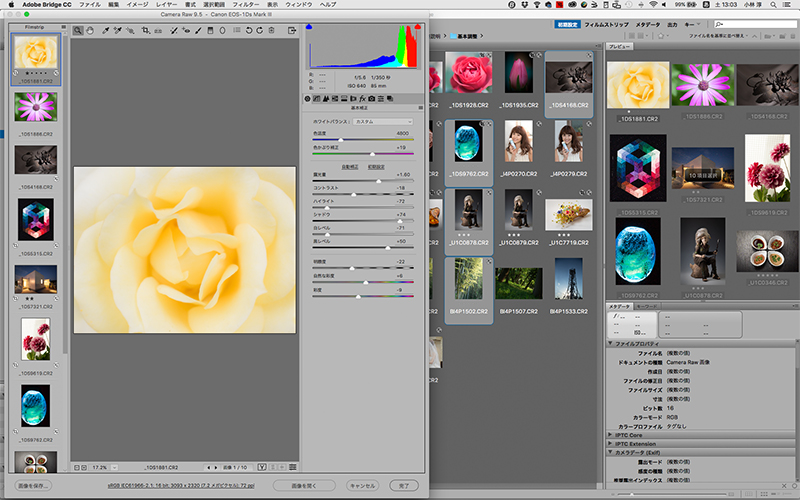
Task: Expand IPTC Extension section in Bridge
Action: click(x=610, y=443)
